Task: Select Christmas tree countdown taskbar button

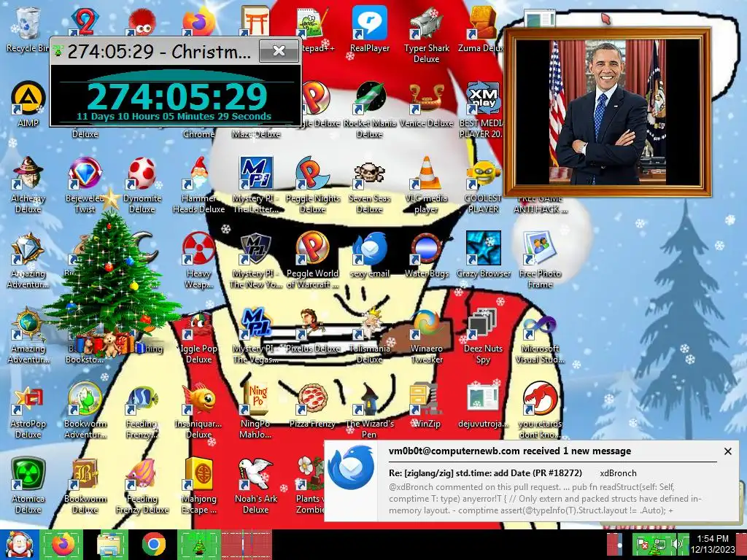Action: [x=199, y=544]
